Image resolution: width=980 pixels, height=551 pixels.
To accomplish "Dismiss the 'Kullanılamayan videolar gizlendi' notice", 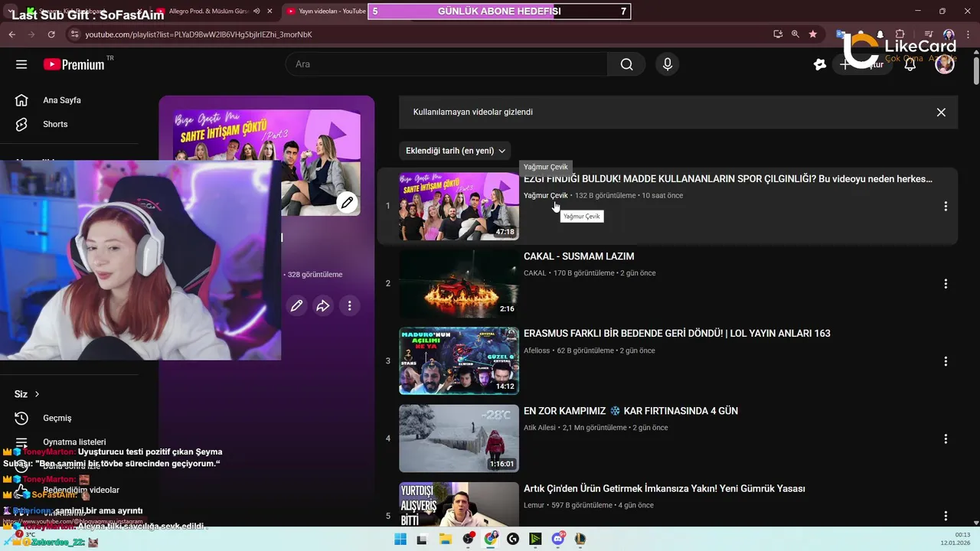I will click(941, 112).
